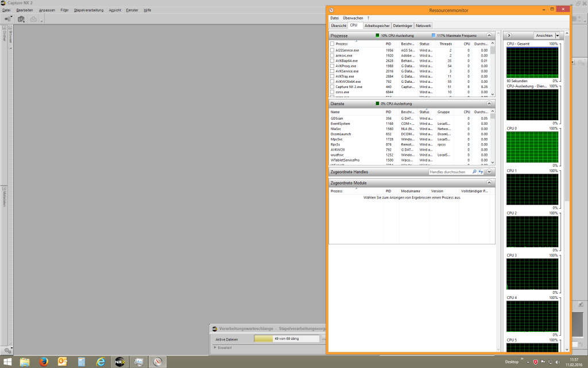588x368 pixels.
Task: Check the AVKProxy.exe process checkbox
Action: point(332,66)
